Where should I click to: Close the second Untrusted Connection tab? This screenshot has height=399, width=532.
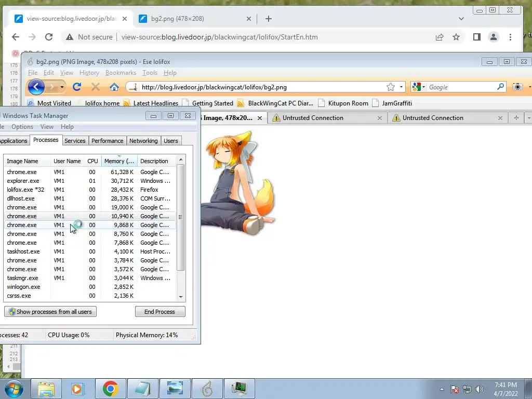pos(500,118)
